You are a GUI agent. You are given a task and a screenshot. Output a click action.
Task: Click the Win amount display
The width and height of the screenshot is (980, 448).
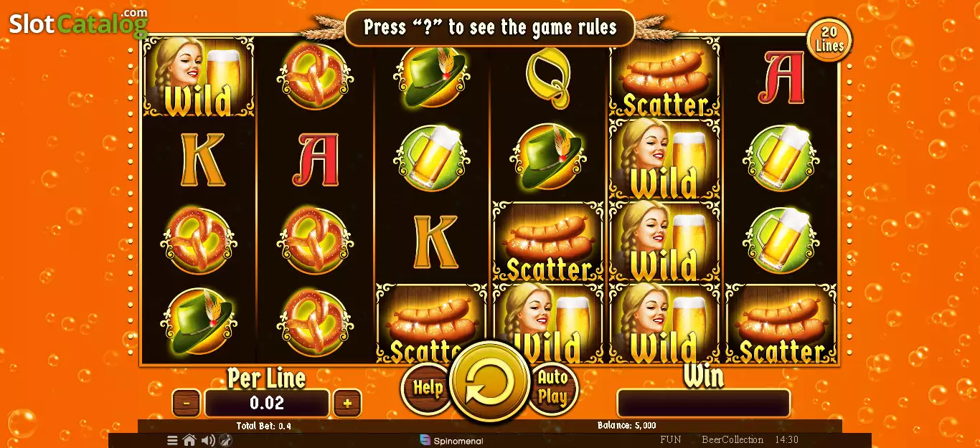pyautogui.click(x=703, y=403)
